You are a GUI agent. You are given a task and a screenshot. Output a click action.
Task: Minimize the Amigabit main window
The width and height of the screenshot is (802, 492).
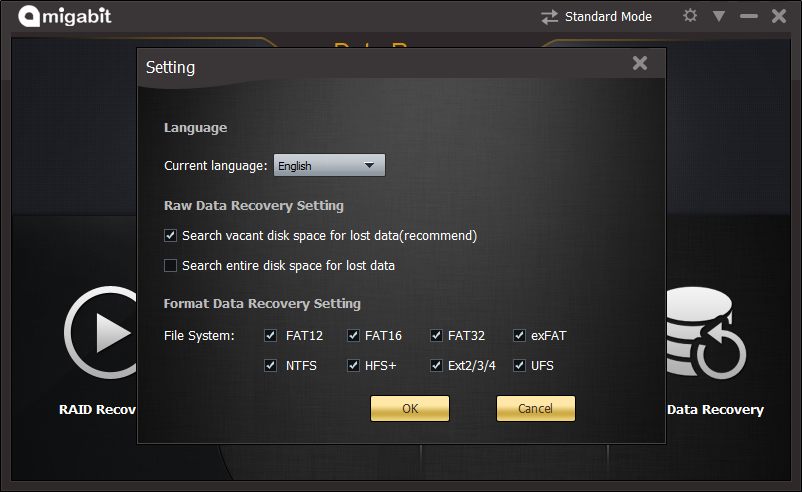pyautogui.click(x=748, y=16)
